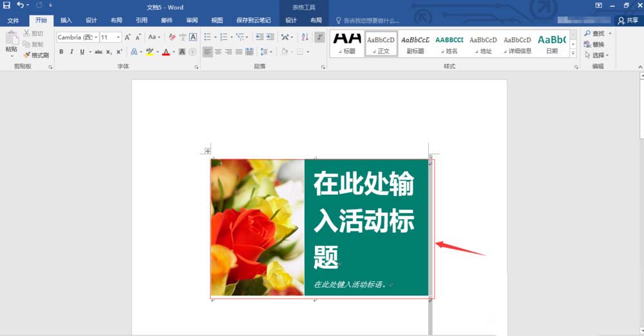Click the strikethrough (abc) icon
The height and width of the screenshot is (336, 644).
click(x=99, y=52)
